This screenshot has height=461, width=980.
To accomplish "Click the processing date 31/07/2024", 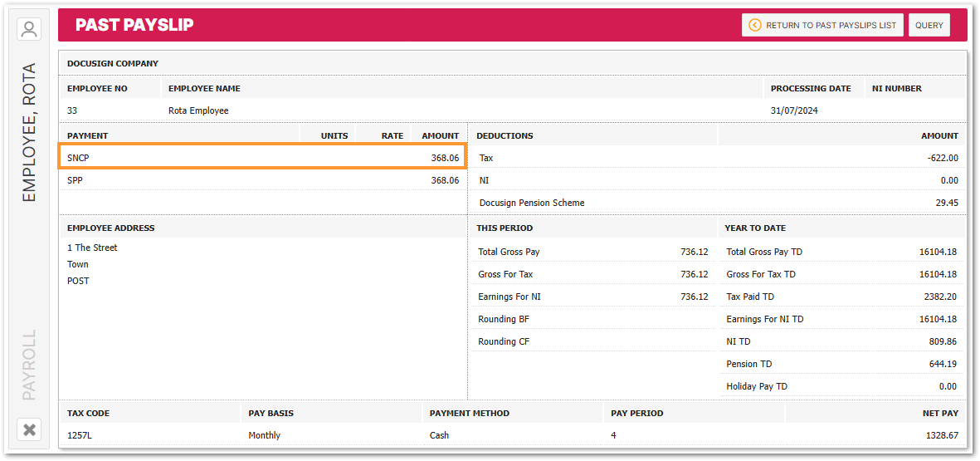I will click(x=794, y=110).
